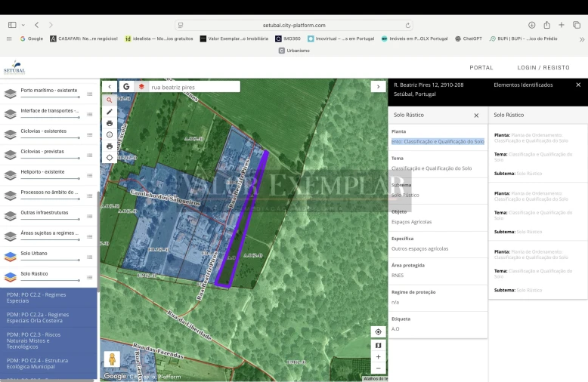Collapse the left layers panel arrow
Screen dimensions: 588x382
(x=110, y=87)
